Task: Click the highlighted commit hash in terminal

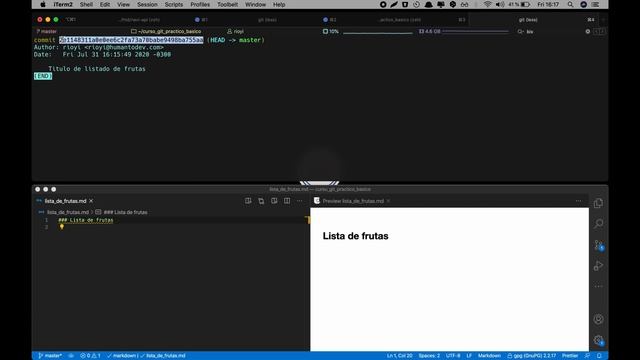Action: [131, 40]
